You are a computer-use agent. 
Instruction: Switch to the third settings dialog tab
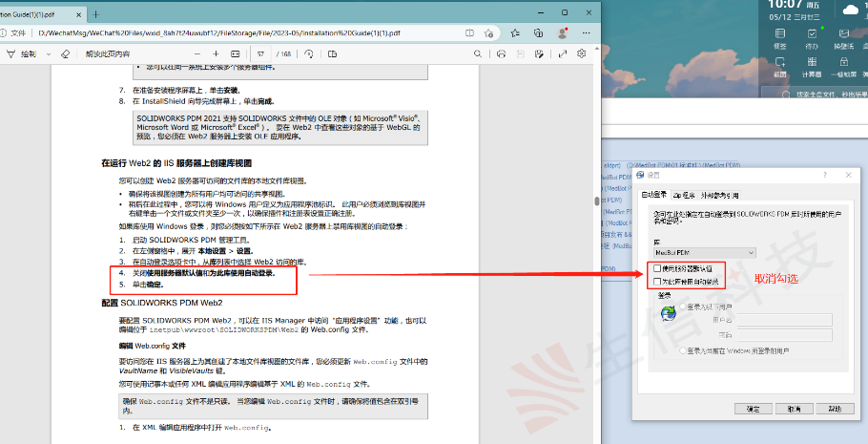(719, 195)
